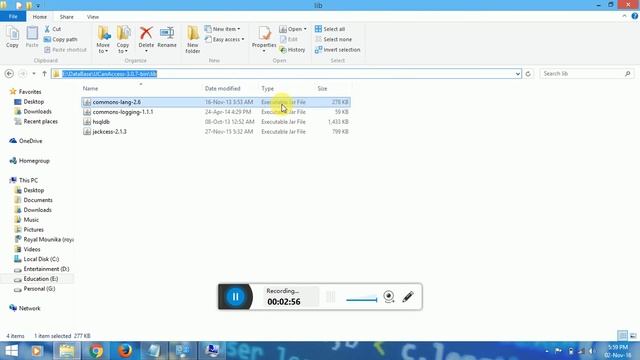The height and width of the screenshot is (360, 640).
Task: Sort by the Name column
Action: 90,88
